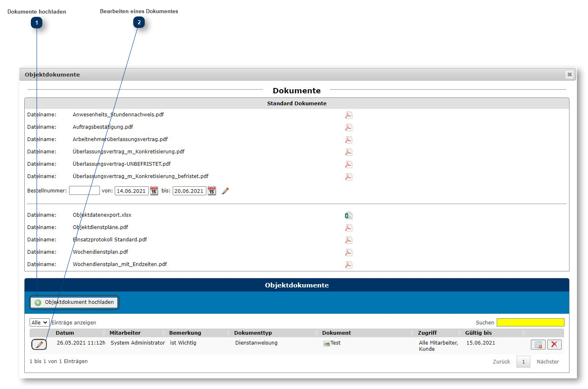The width and height of the screenshot is (588, 389).
Task: Select pagination page 1
Action: [x=523, y=362]
